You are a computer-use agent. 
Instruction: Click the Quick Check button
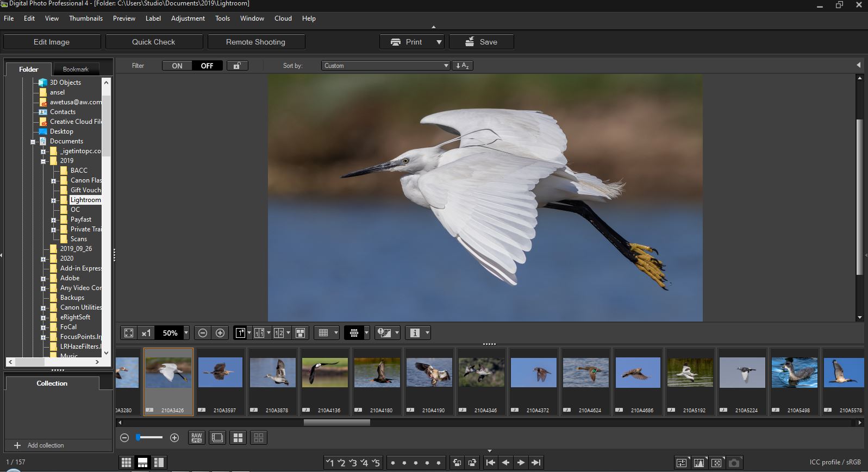coord(154,42)
